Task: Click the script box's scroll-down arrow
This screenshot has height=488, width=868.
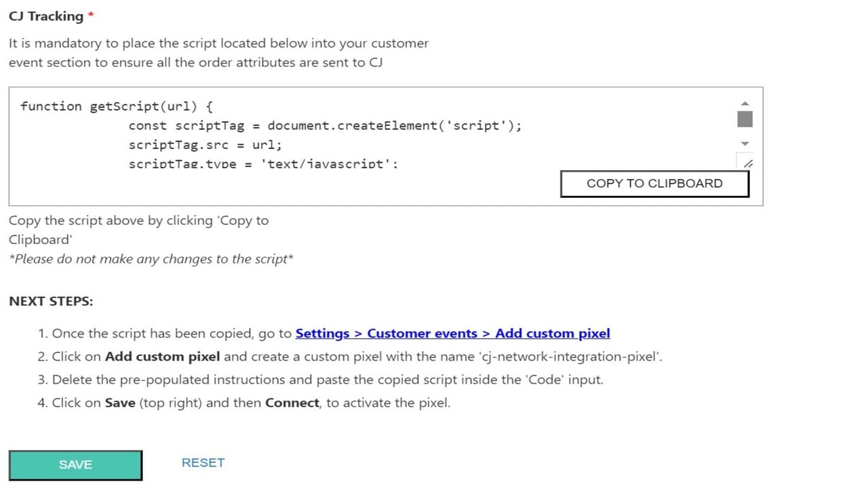Action: tap(745, 143)
